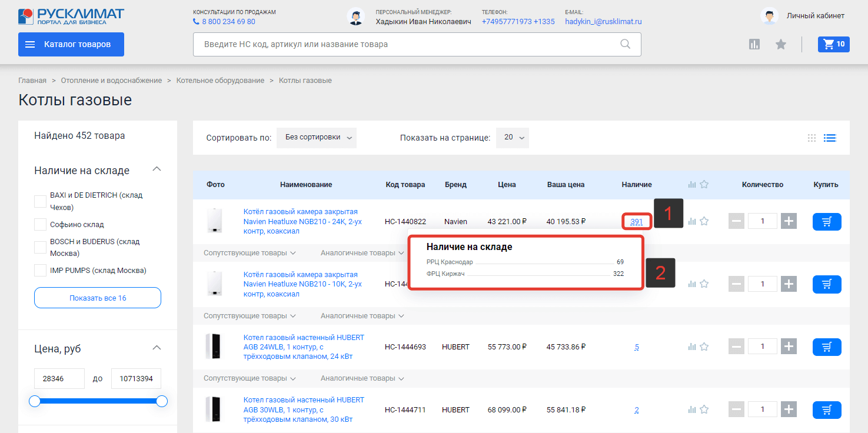The image size is (868, 433).
Task: Grab the maximum price slider handle
Action: (162, 401)
